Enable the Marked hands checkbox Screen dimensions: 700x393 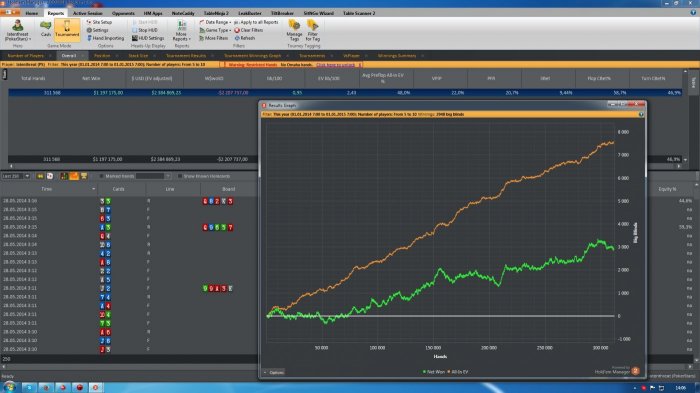click(101, 176)
